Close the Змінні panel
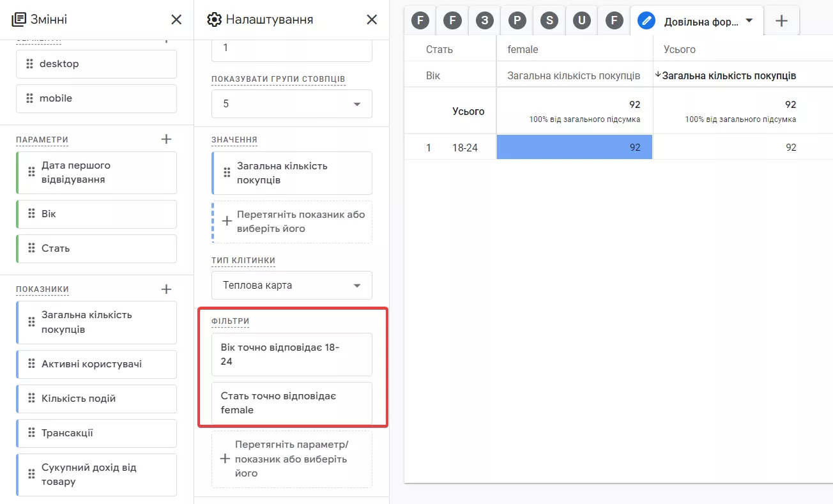Viewport: 833px width, 504px height. tap(177, 20)
